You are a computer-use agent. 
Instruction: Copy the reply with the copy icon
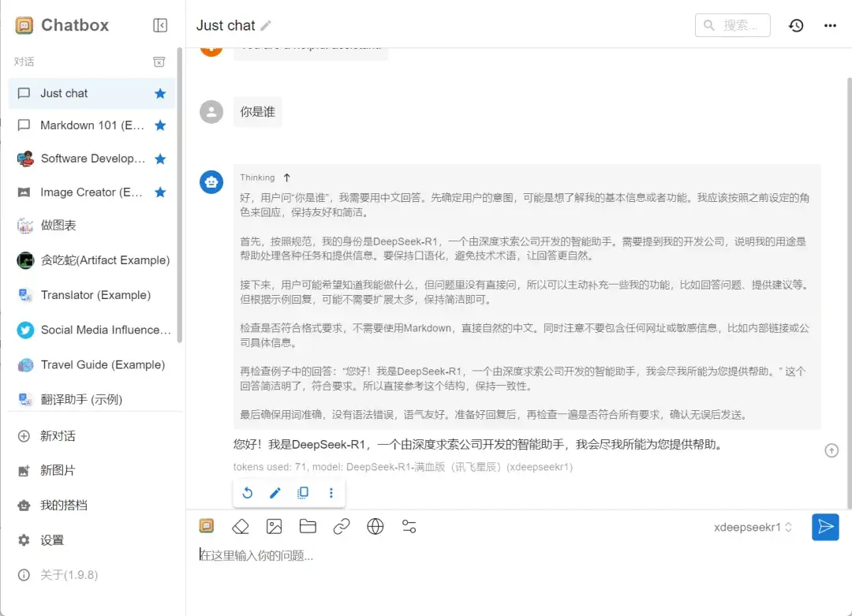pyautogui.click(x=303, y=493)
